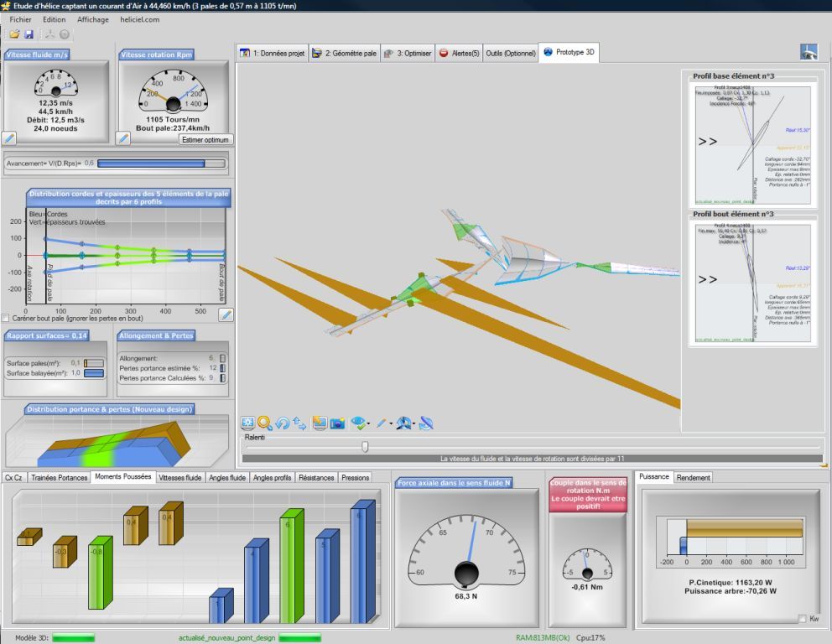Click the 'P.Cinetique: 1163,20 W' text
This screenshot has height=644, width=832.
coord(731,583)
